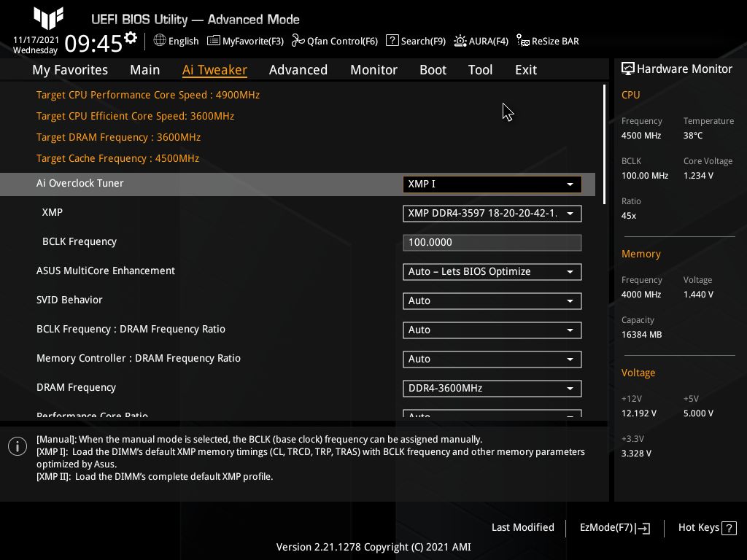Click +12V reading 12.192 V
The width and height of the screenshot is (747, 560).
[x=638, y=413]
